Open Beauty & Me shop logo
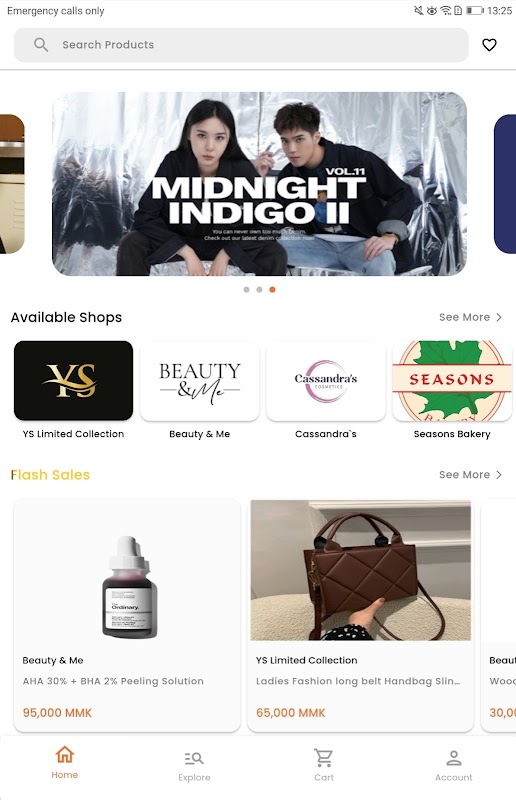The width and height of the screenshot is (516, 800). (x=200, y=381)
